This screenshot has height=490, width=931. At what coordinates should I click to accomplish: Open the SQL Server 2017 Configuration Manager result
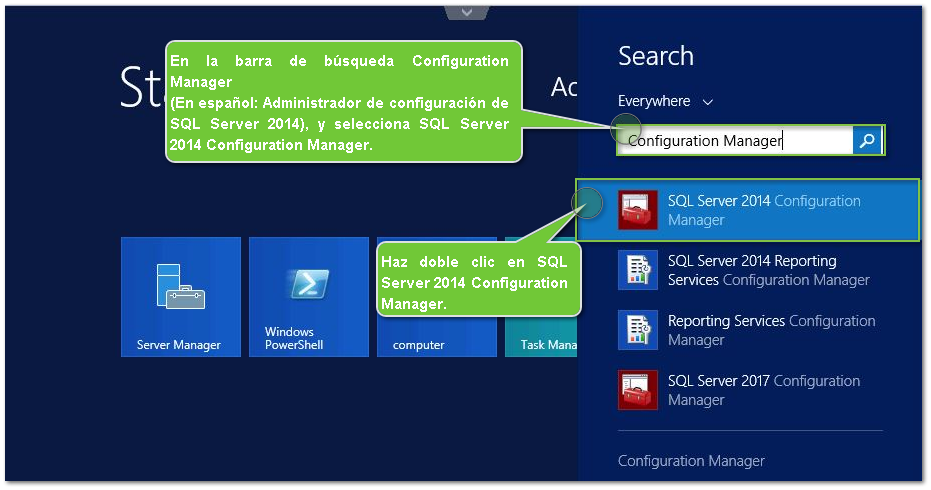(750, 390)
